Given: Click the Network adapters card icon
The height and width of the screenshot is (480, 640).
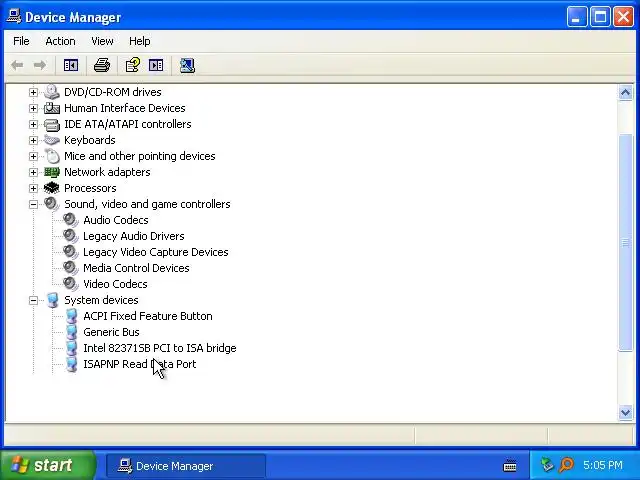Looking at the screenshot, I should click(52, 172).
